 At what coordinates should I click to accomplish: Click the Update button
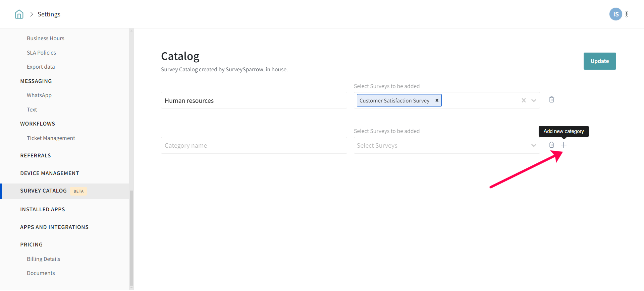(x=599, y=61)
